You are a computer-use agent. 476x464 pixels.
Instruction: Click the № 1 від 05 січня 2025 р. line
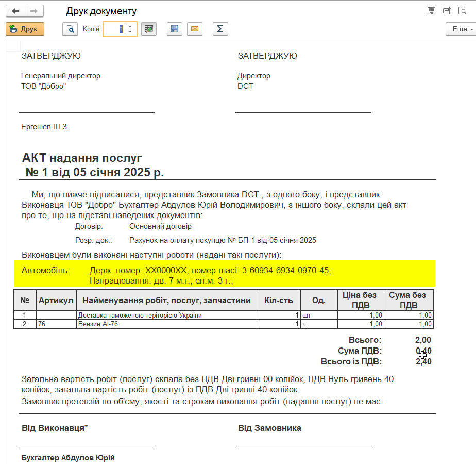(94, 172)
